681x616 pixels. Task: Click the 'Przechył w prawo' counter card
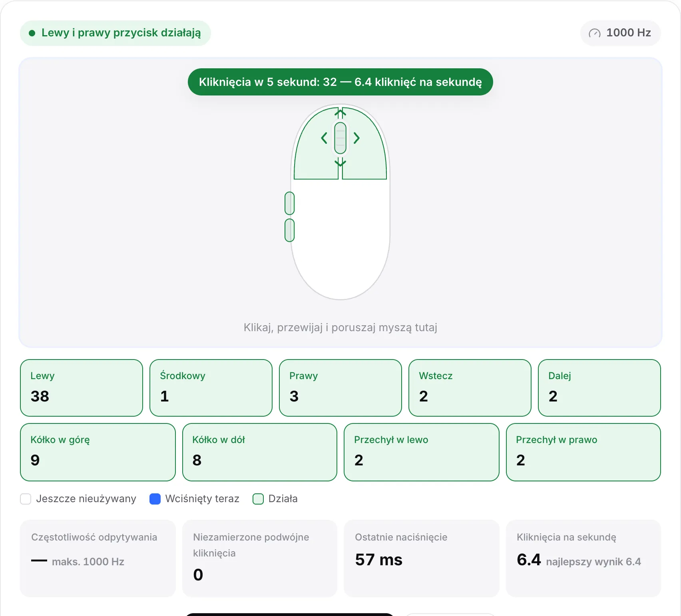coord(583,452)
